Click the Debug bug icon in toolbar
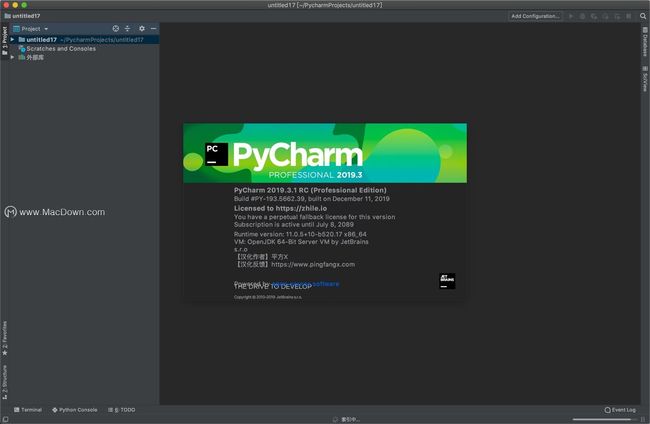Screen dimensions: 650x424 (x=582, y=16)
